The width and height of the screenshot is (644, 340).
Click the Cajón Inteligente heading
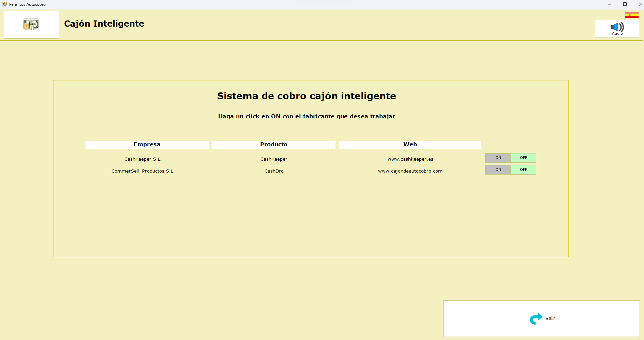(104, 24)
